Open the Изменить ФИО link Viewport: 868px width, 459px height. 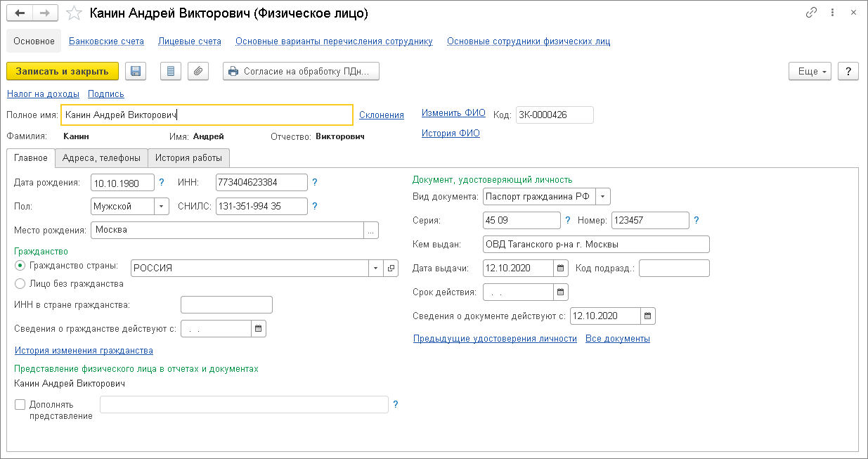click(453, 113)
